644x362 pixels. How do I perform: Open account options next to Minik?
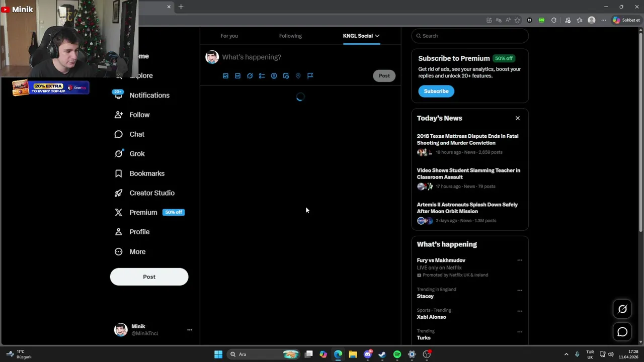click(x=190, y=330)
